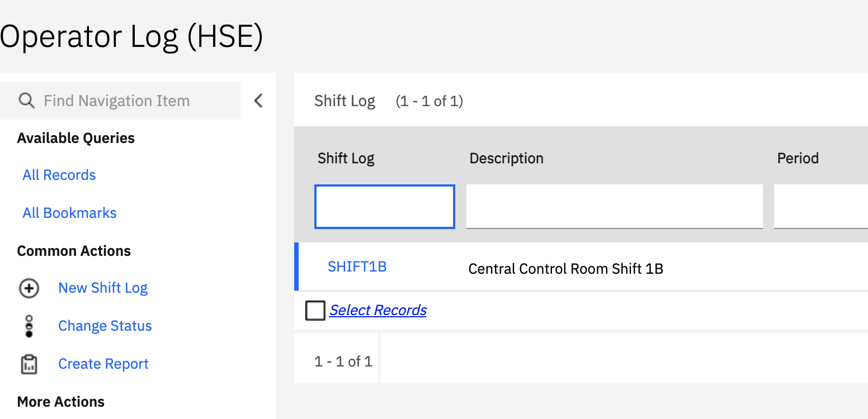Choose the Change Status action
Viewport: 868px width, 419px height.
point(105,326)
